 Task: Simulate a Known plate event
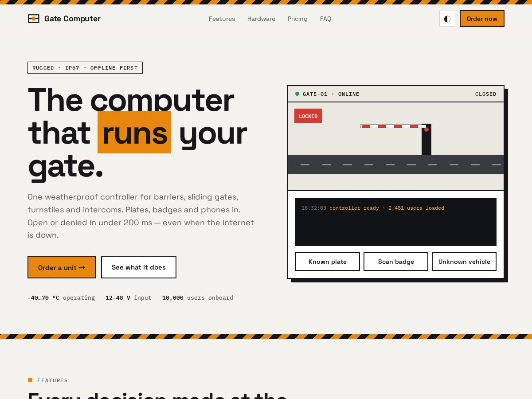[328, 262]
